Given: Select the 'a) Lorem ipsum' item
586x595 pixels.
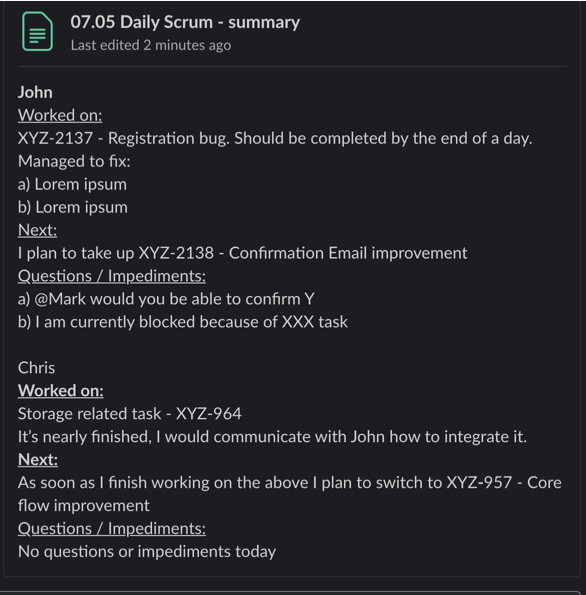Looking at the screenshot, I should (x=72, y=184).
